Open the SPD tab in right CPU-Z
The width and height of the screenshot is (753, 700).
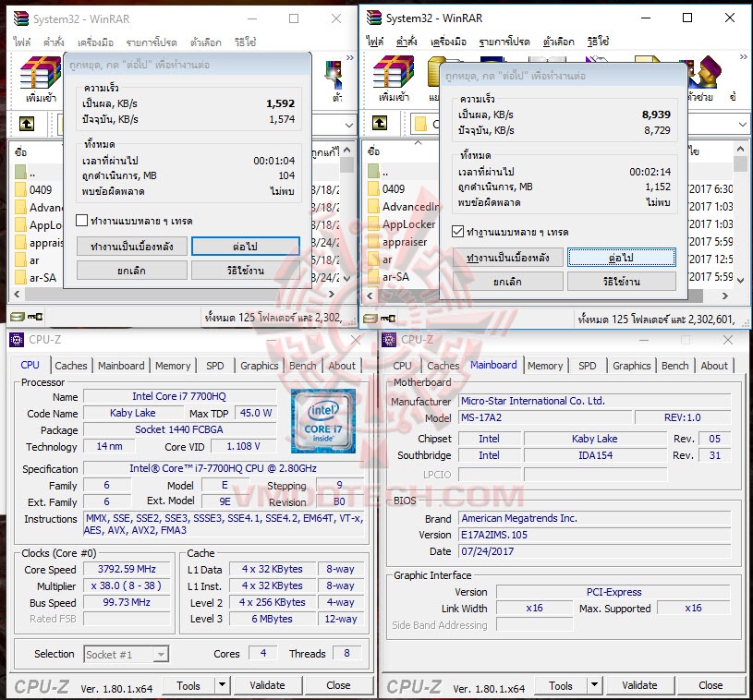[x=587, y=366]
